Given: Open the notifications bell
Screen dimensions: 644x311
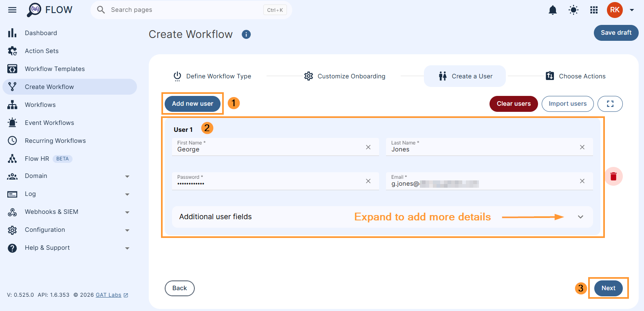Looking at the screenshot, I should [x=553, y=10].
